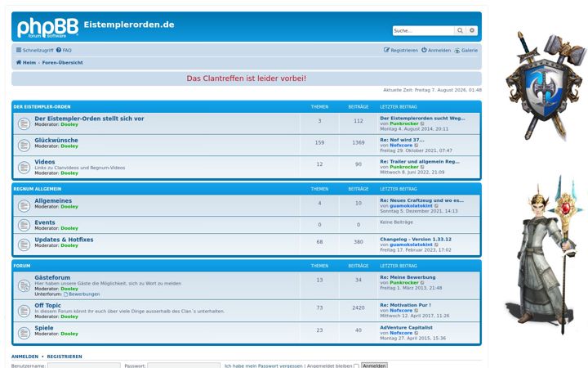This screenshot has width=588, height=368.
Task: Click in the Suche search field
Action: click(423, 30)
